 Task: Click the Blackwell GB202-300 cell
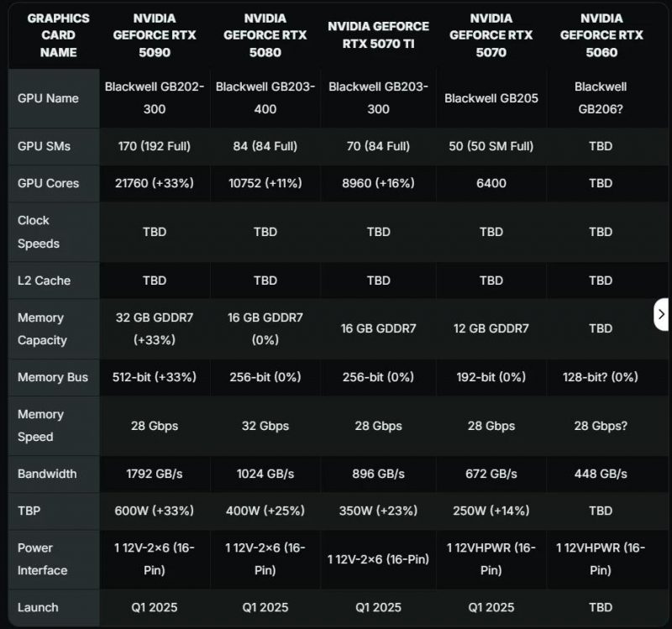[155, 97]
